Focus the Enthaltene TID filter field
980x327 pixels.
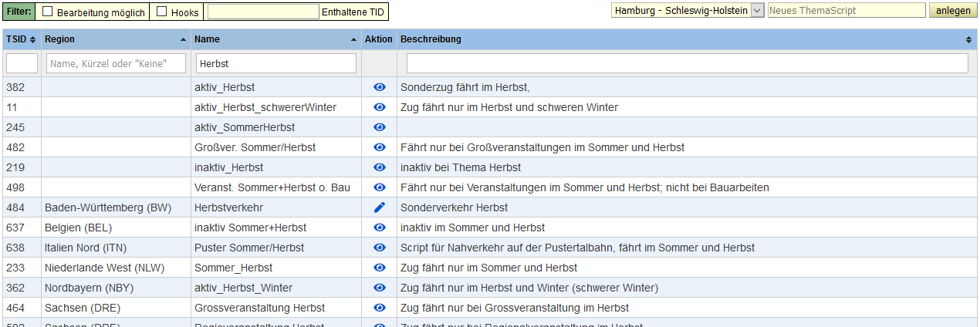[262, 12]
